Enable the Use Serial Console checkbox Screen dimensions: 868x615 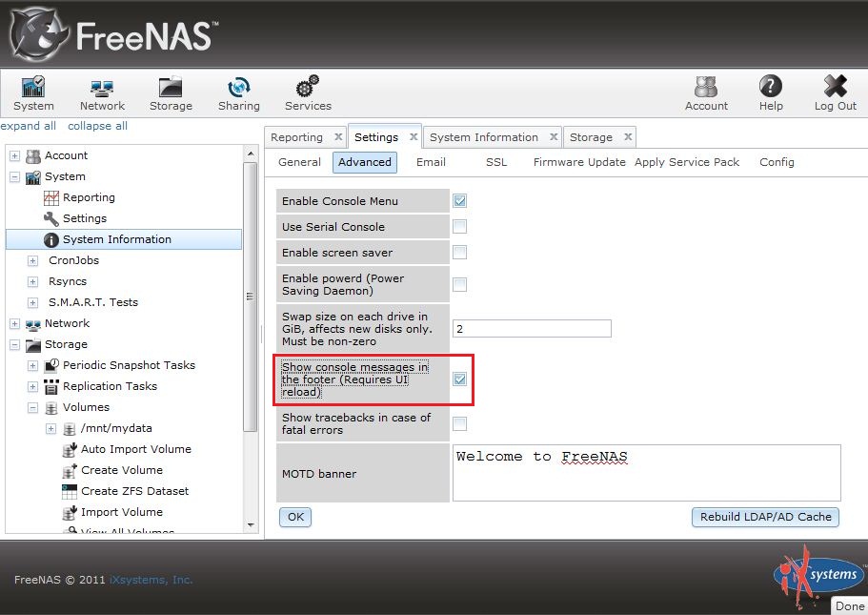[x=459, y=227]
